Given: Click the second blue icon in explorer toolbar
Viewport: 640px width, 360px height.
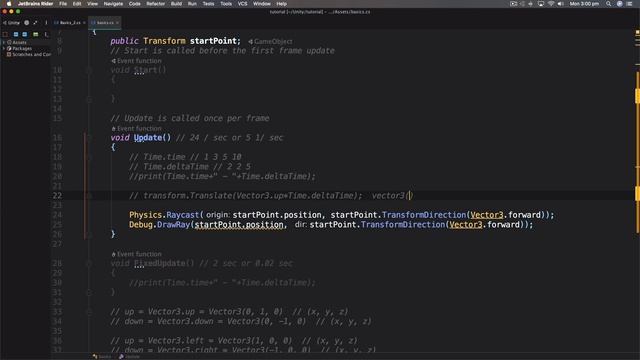Looking at the screenshot, I should 25,34.
